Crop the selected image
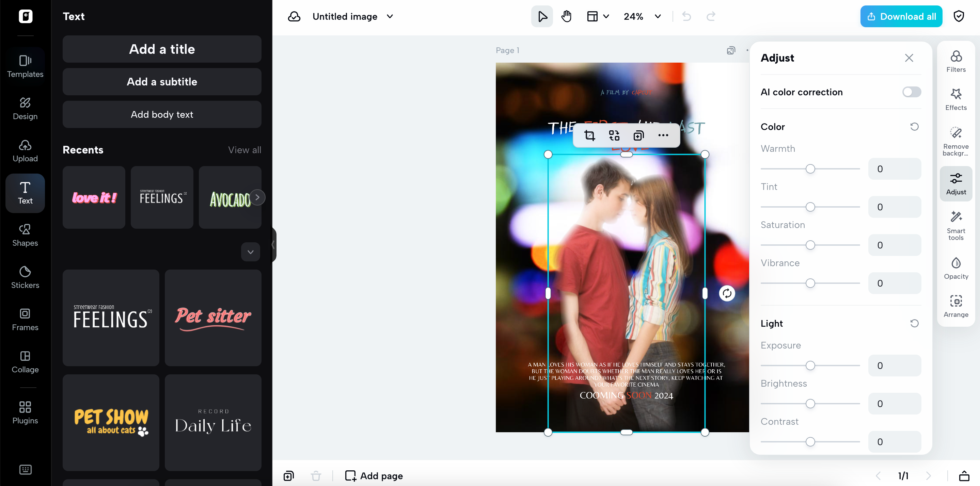Image resolution: width=980 pixels, height=486 pixels. [590, 135]
